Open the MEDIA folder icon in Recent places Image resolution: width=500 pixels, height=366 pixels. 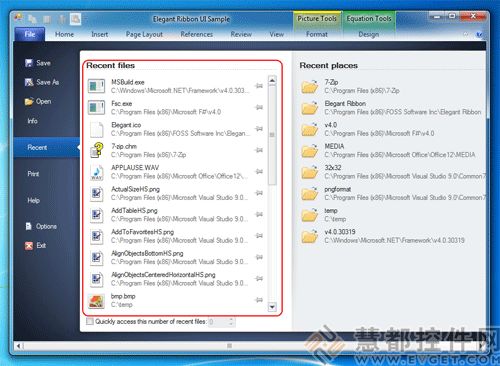(x=310, y=150)
